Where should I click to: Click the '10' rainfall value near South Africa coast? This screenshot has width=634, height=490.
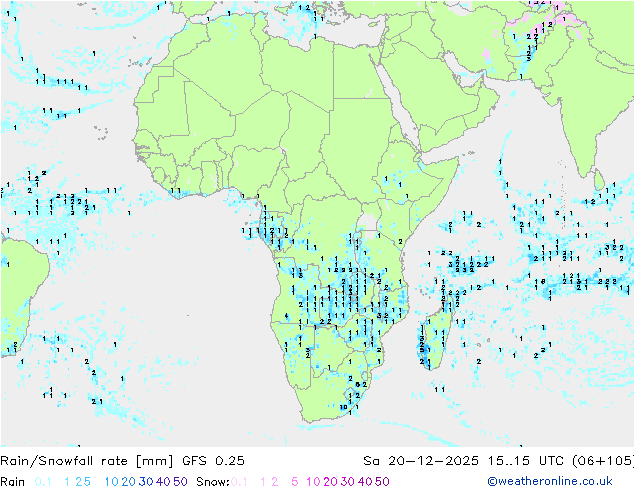tap(343, 407)
